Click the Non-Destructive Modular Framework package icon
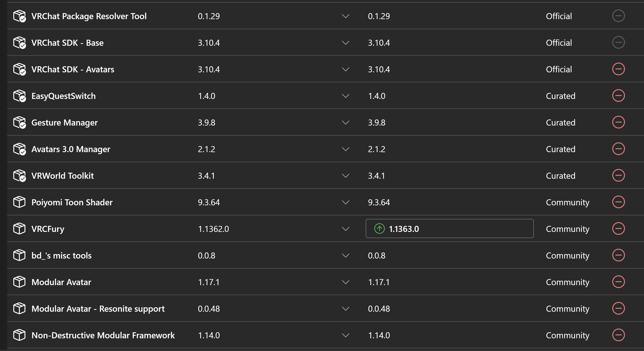Screen dimensions: 644x351 pos(20,335)
